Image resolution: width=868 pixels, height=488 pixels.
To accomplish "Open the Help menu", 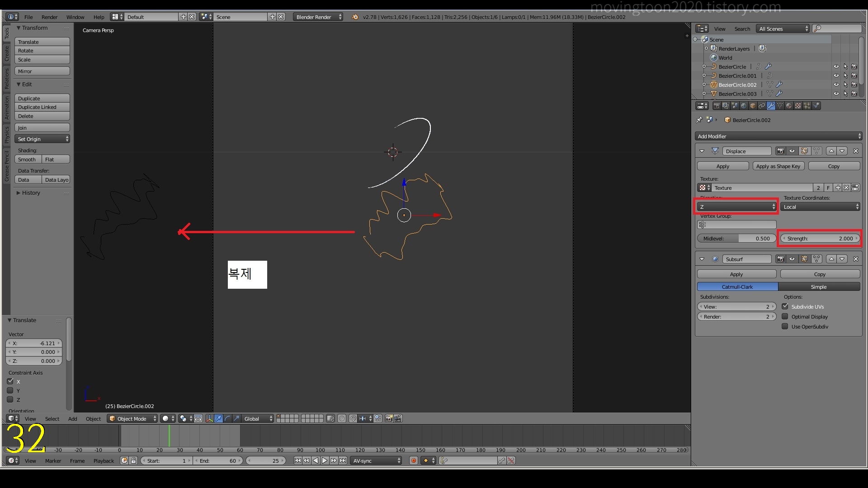I will (x=99, y=17).
